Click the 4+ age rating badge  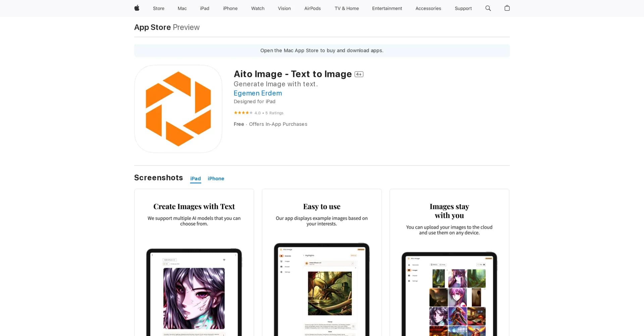pos(359,74)
